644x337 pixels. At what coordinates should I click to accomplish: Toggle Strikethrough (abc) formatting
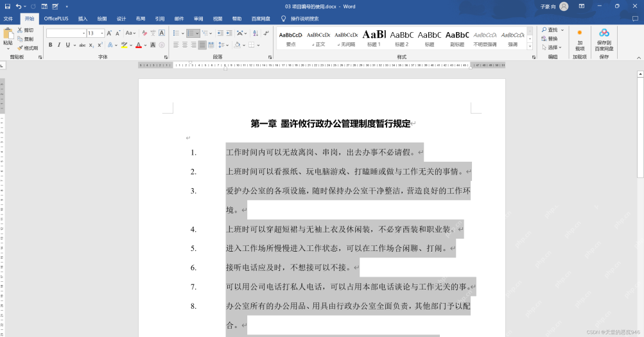coord(82,45)
